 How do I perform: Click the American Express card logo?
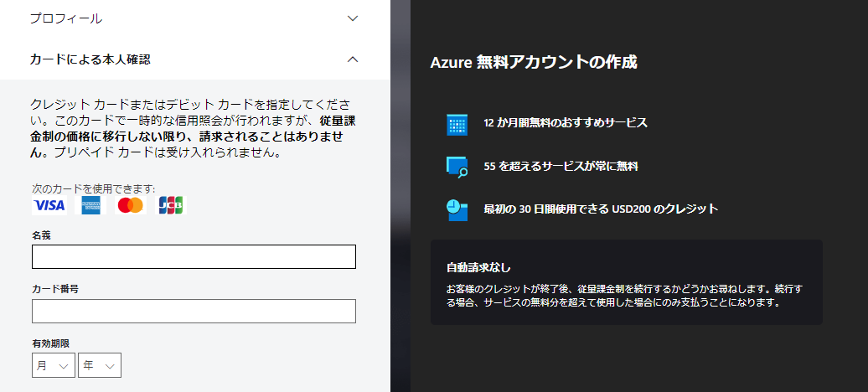coord(90,205)
